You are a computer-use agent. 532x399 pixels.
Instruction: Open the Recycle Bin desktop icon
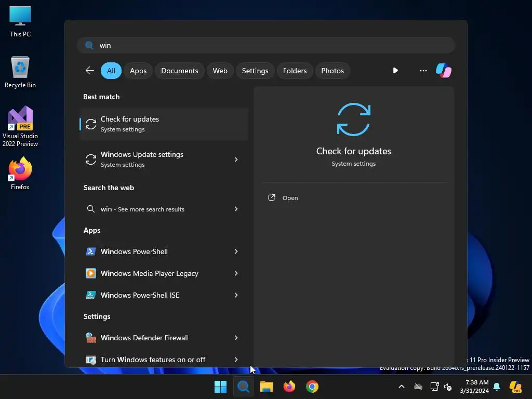tap(20, 72)
